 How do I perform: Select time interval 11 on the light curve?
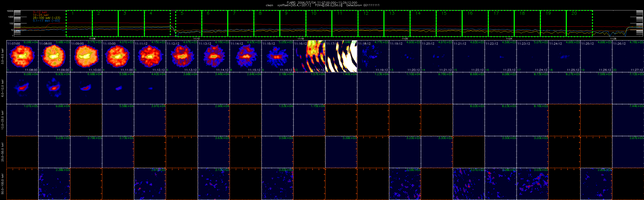(x=345, y=23)
